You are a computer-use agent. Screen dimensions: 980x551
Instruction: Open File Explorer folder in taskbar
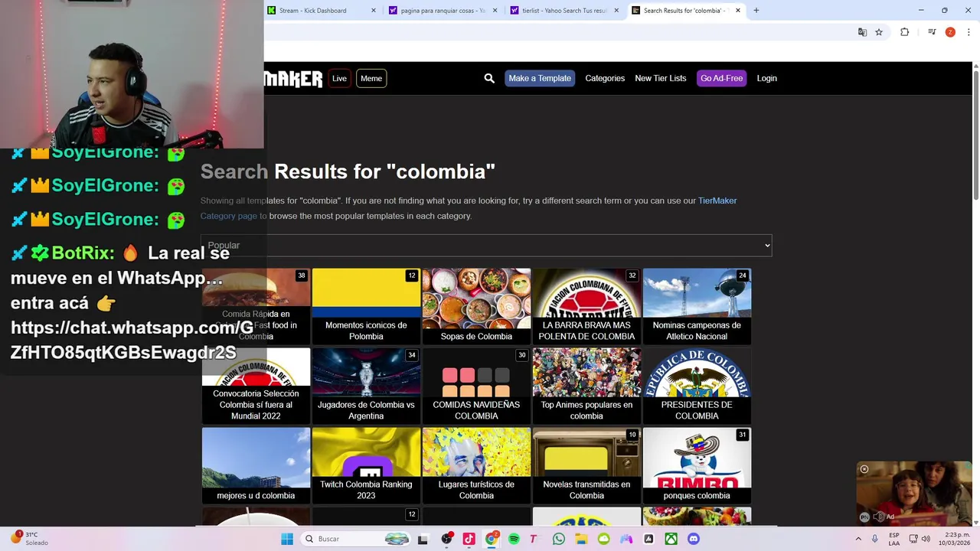[x=581, y=539]
